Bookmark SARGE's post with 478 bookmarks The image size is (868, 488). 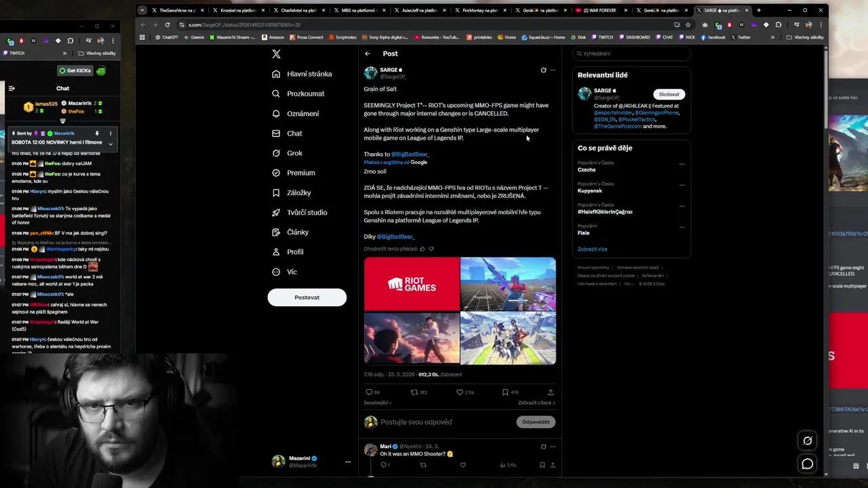(x=510, y=392)
